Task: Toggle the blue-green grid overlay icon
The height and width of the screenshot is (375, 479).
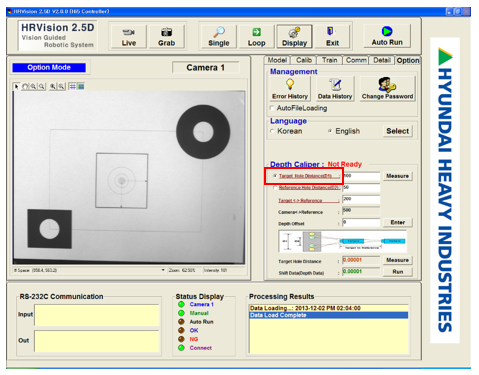Action: pos(81,87)
